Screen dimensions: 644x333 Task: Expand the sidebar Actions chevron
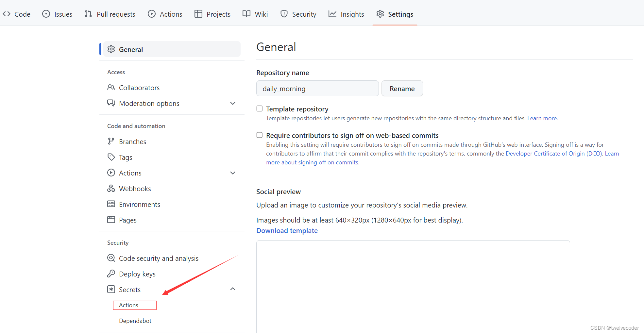click(233, 173)
